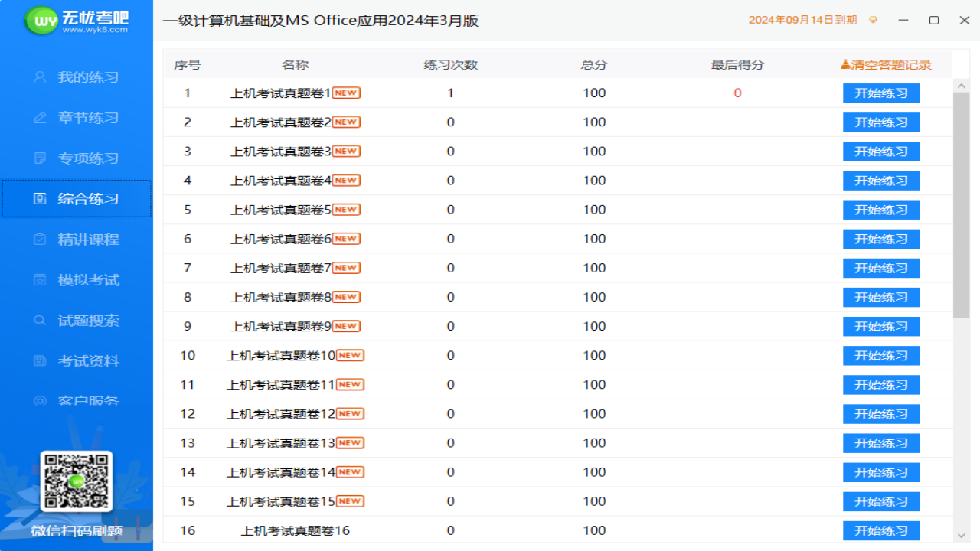Screen dimensions: 980x551
Task: Click the diamond icon beside the expiry date
Action: point(872,21)
